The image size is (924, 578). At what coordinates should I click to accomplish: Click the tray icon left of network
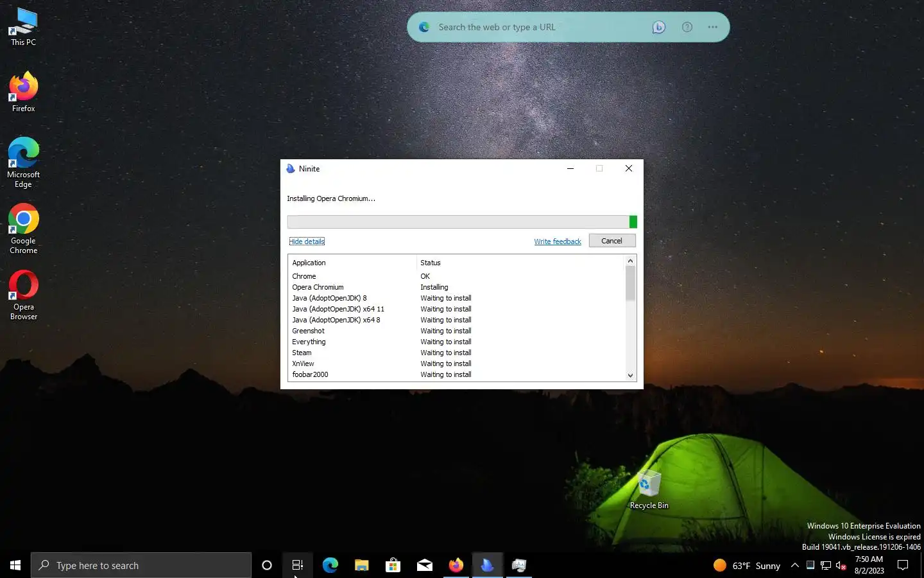click(x=810, y=565)
